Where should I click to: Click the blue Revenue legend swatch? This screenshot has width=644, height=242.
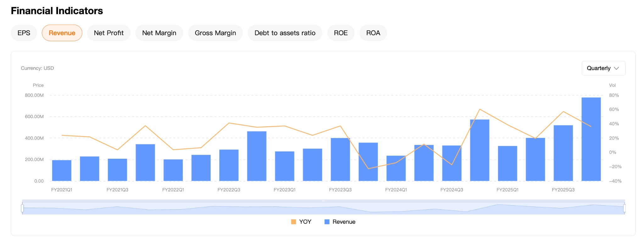click(327, 222)
